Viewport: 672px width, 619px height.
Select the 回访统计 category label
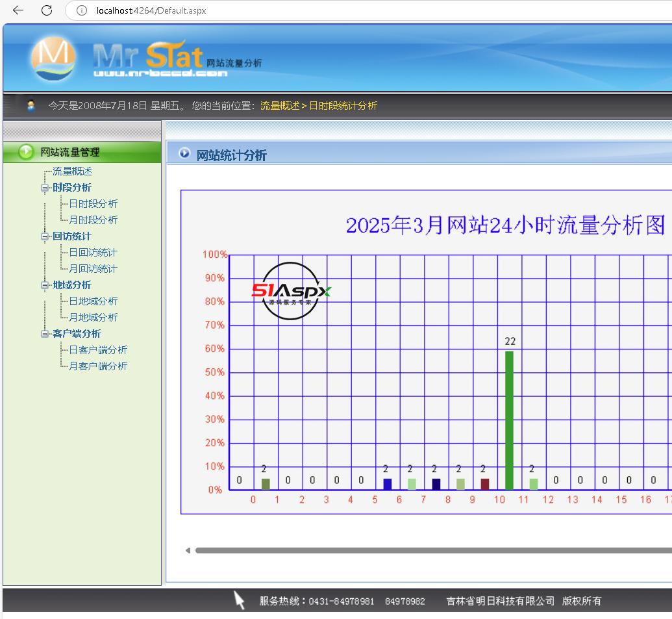(x=72, y=236)
